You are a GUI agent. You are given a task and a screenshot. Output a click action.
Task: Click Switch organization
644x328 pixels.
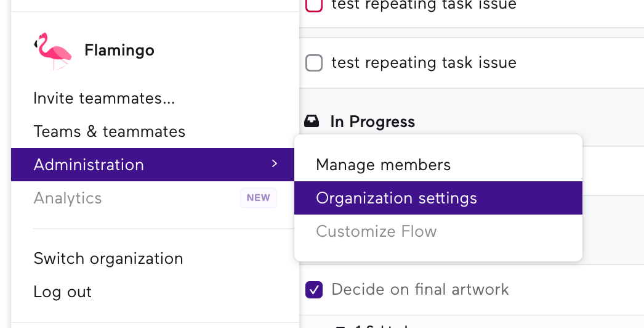(108, 259)
